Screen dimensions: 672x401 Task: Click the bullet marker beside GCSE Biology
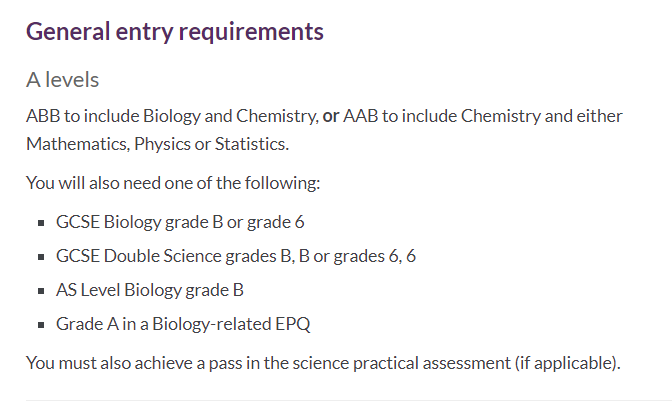[x=41, y=223]
